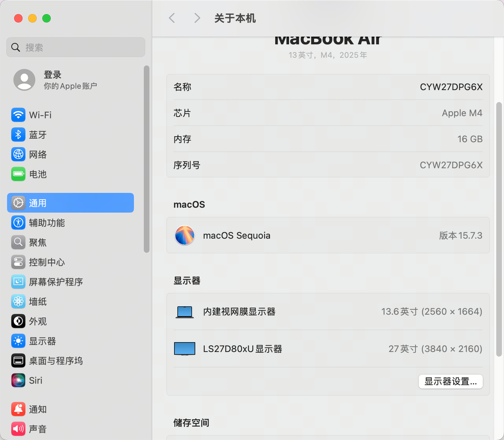Open the Wallpaper (墙纸) icon

point(18,301)
